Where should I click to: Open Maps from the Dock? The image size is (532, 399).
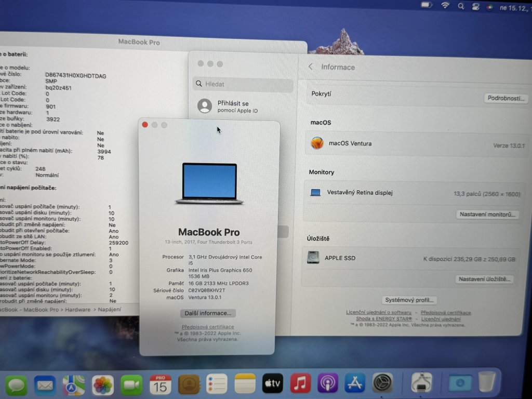click(x=74, y=385)
